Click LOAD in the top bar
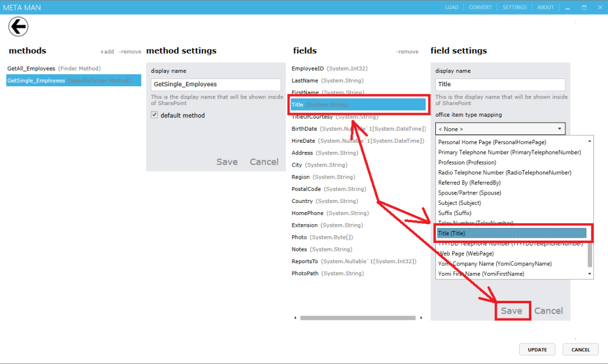 451,7
